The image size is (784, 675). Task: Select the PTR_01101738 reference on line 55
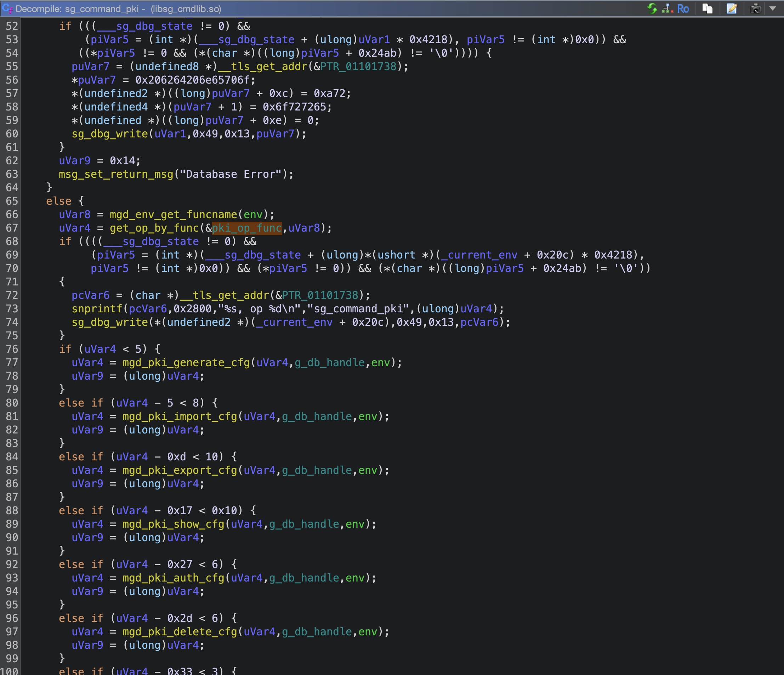(358, 67)
